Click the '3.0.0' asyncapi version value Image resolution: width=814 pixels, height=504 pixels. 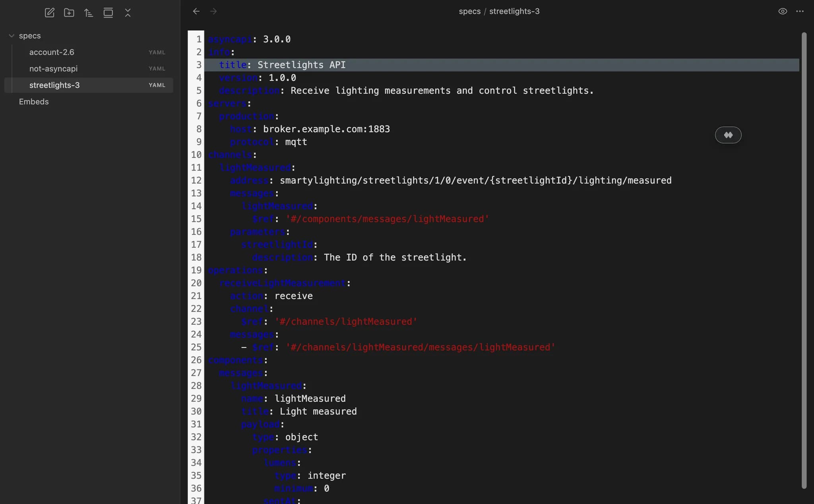(277, 39)
